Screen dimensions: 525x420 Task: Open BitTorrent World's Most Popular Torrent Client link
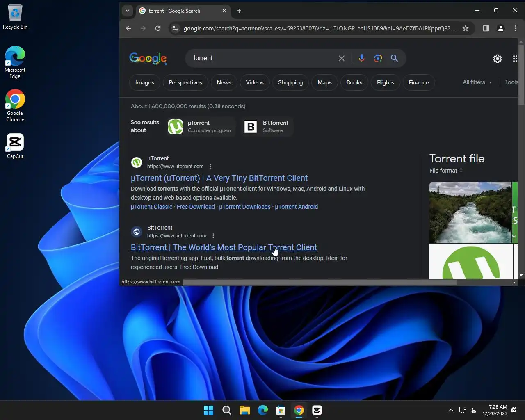coord(224,247)
